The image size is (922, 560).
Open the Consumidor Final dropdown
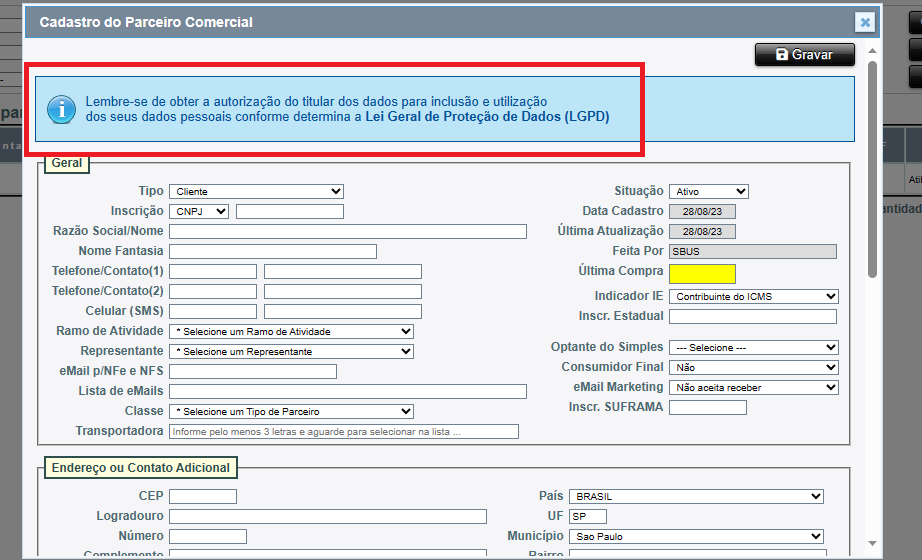pyautogui.click(x=753, y=367)
